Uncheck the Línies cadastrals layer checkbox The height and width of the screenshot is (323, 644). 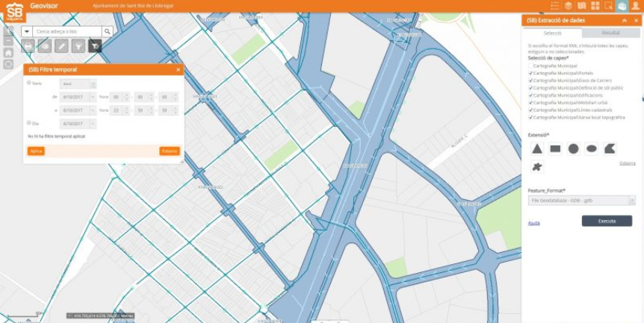click(530, 110)
